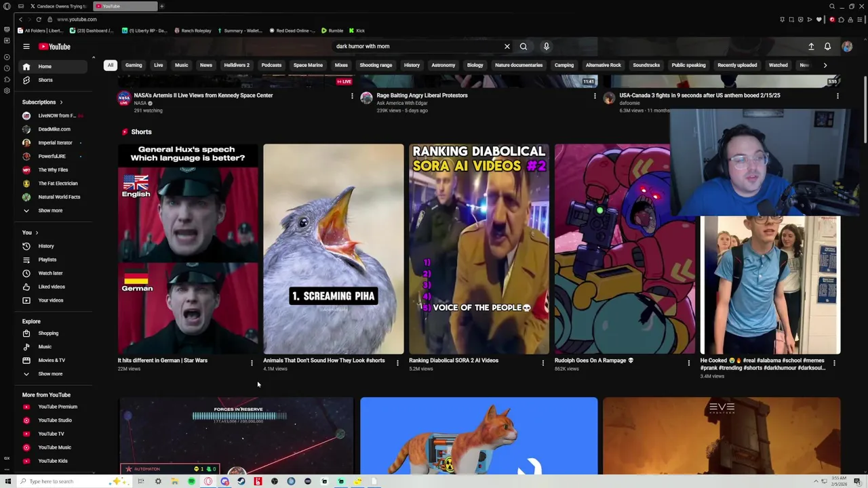Open Shopping under Explore
The image size is (868, 488).
(53, 333)
